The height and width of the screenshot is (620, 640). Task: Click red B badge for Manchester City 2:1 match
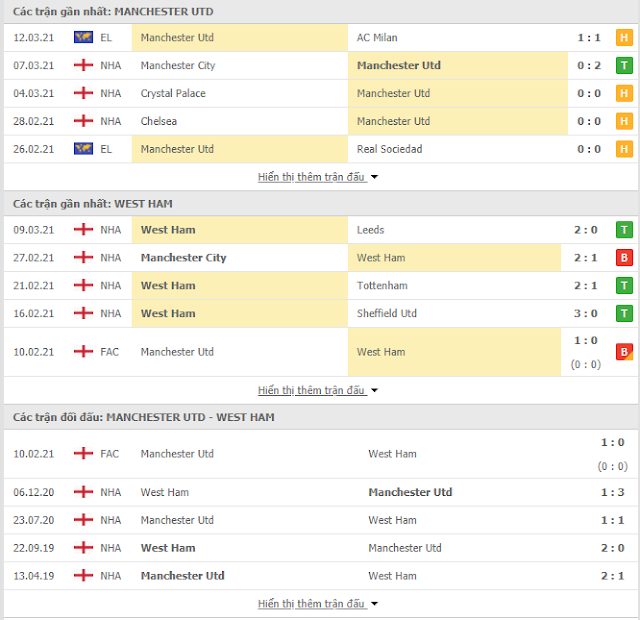[x=624, y=258]
